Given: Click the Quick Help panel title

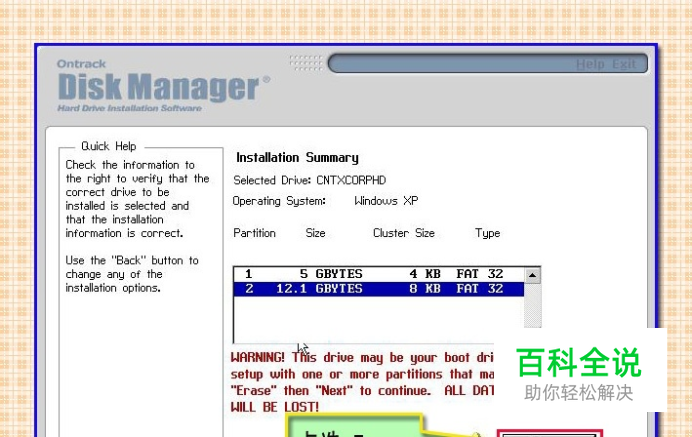Looking at the screenshot, I should point(109,146).
